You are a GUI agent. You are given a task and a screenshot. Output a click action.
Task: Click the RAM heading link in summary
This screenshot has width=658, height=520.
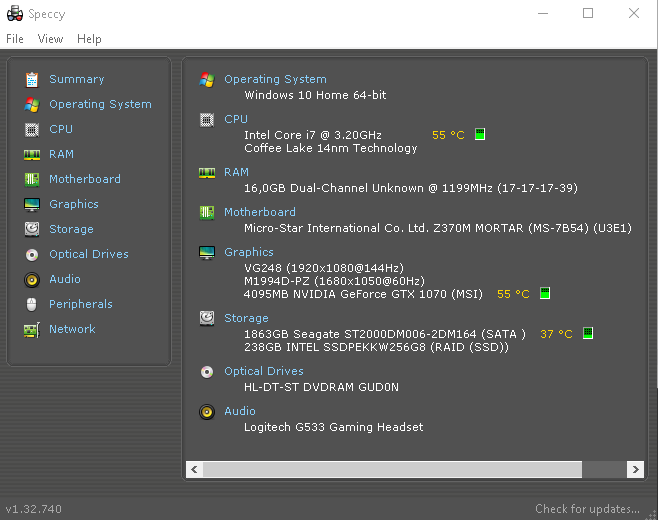pyautogui.click(x=236, y=172)
